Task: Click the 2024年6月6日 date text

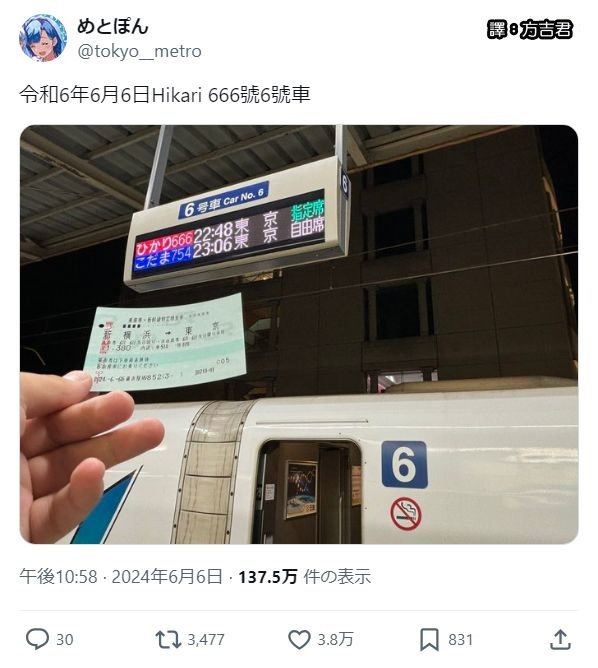Action: 167,577
